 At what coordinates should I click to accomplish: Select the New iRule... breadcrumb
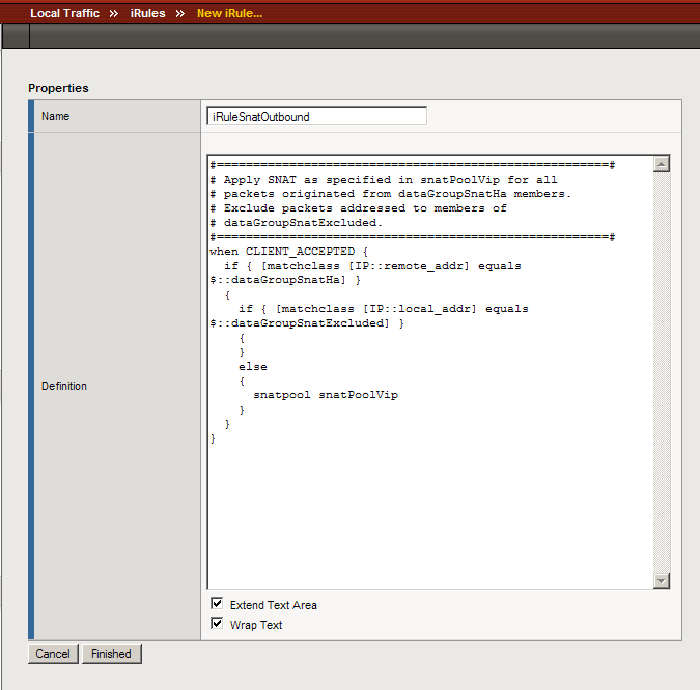point(229,14)
